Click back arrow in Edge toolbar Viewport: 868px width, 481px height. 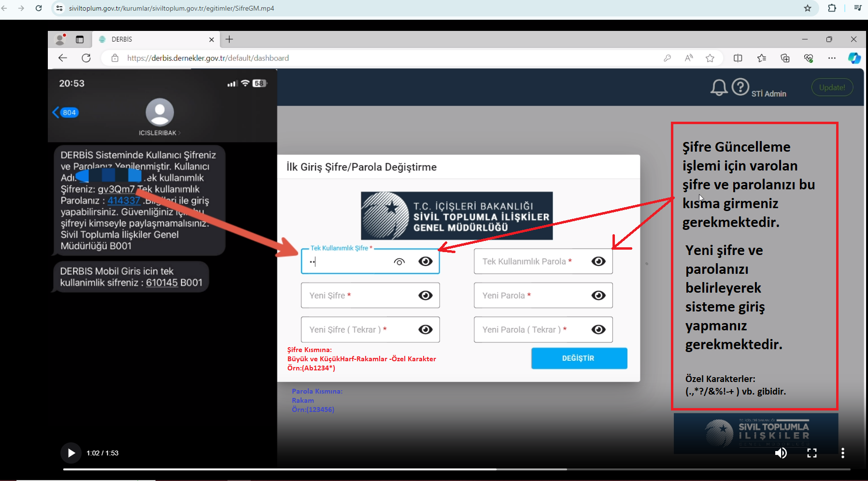tap(63, 58)
